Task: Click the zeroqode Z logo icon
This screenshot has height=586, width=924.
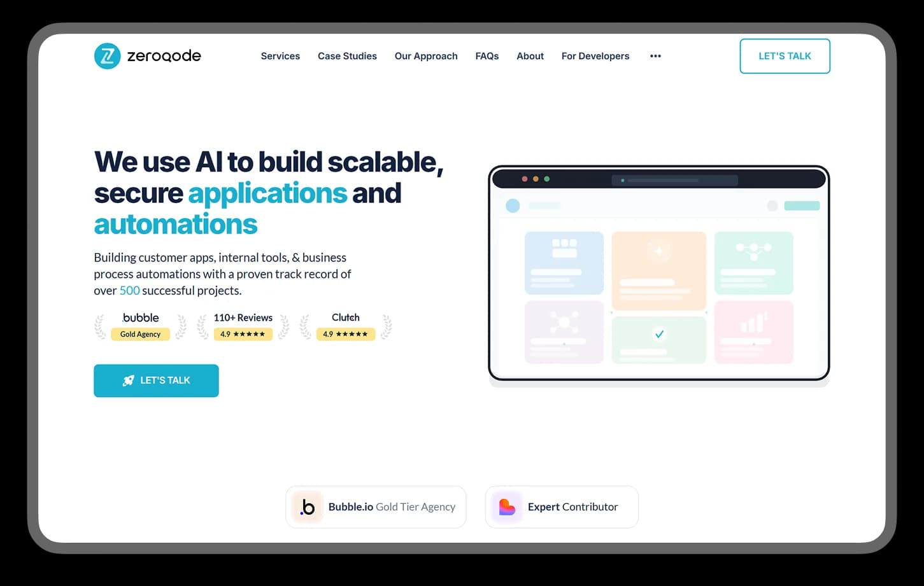Action: click(107, 56)
